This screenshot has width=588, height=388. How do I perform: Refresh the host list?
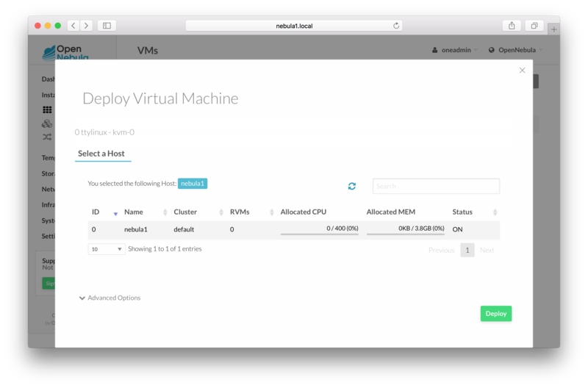[x=351, y=186]
